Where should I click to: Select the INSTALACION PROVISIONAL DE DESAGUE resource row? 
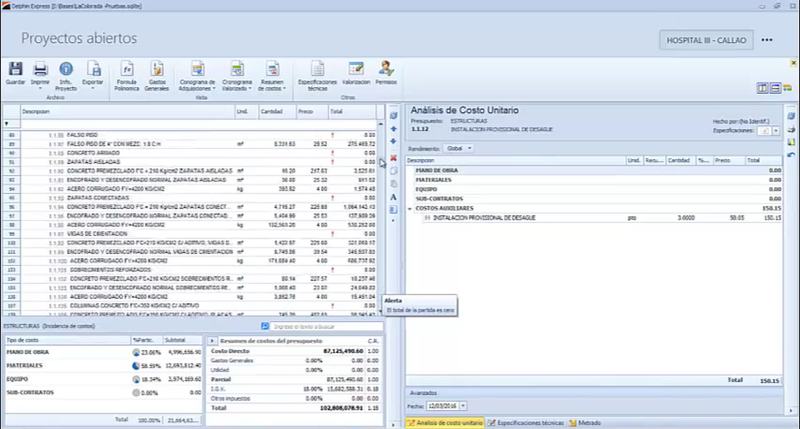click(594, 218)
